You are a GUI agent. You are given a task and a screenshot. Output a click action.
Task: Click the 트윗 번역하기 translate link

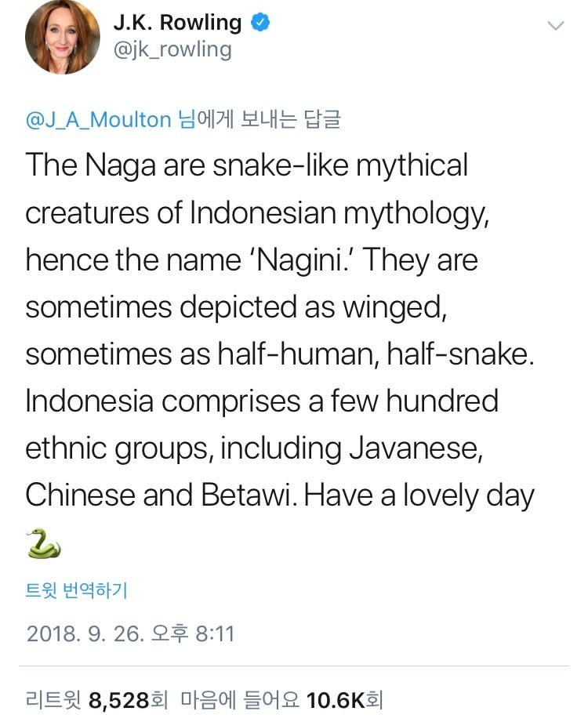click(77, 590)
